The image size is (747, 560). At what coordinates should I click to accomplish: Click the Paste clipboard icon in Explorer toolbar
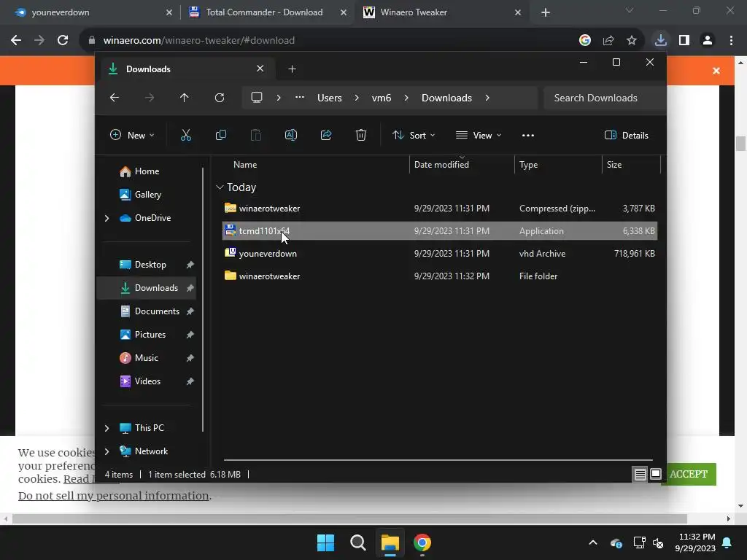coord(256,135)
